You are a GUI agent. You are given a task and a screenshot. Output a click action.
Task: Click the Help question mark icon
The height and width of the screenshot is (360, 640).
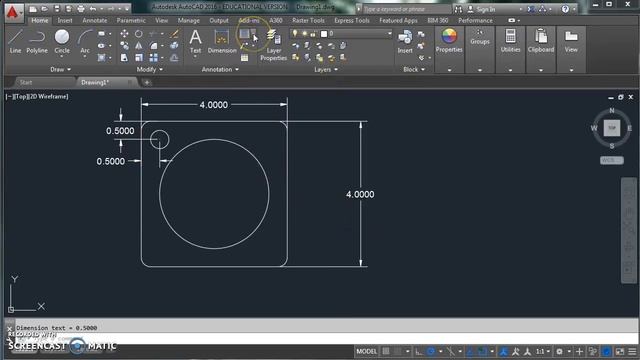click(x=565, y=9)
